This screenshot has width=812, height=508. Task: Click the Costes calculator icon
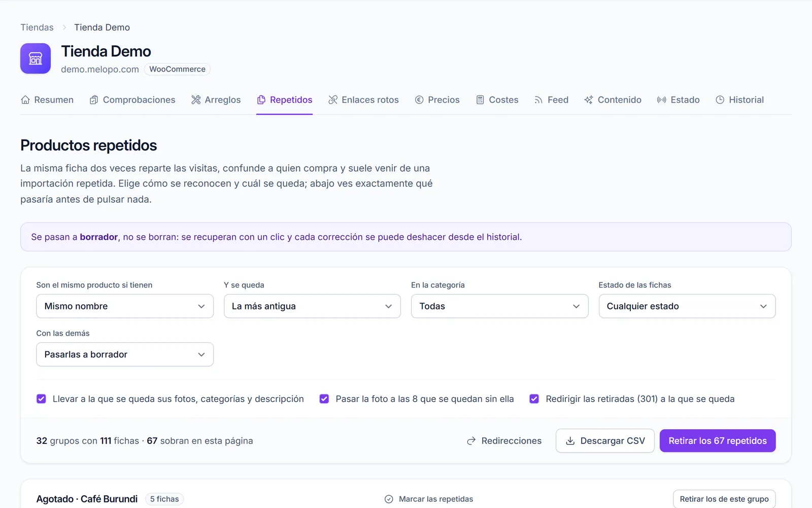(x=480, y=100)
